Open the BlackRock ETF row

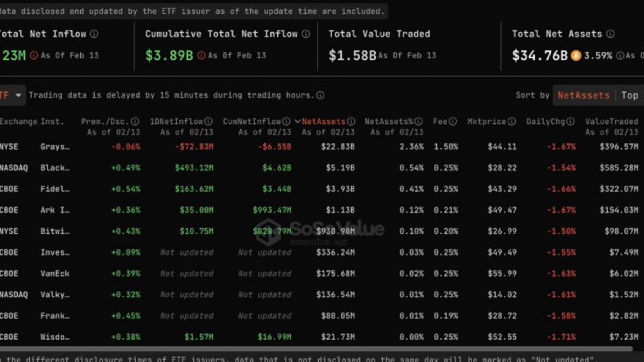(55, 168)
